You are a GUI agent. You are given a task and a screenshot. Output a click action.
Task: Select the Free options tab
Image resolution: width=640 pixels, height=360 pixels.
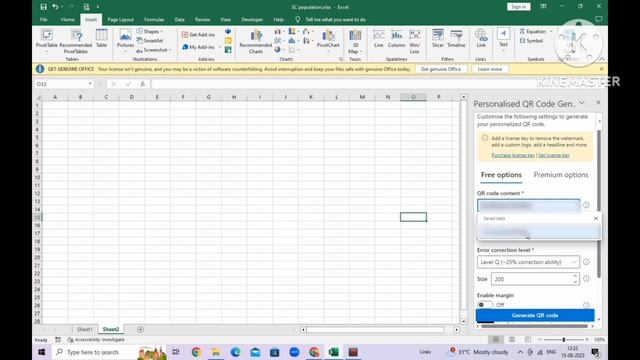501,175
